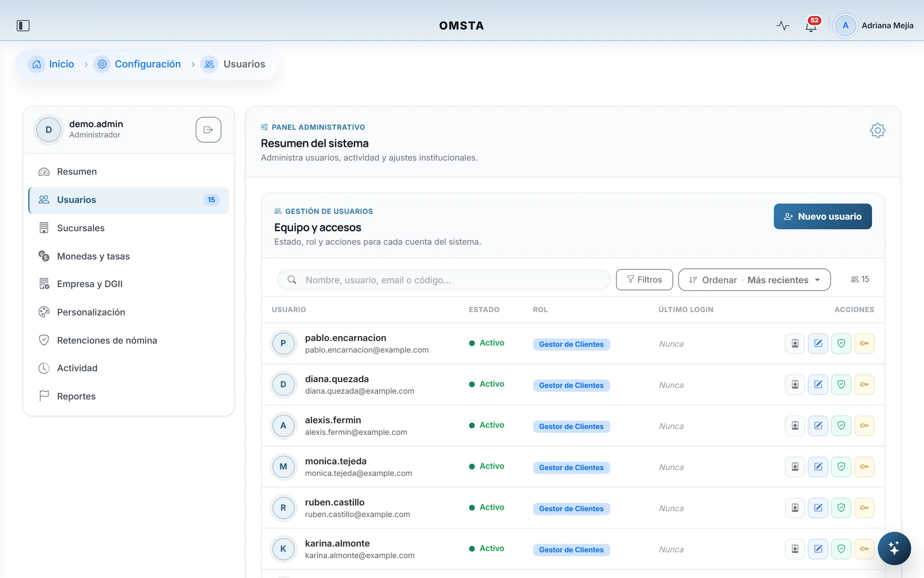924x578 pixels.
Task: Open Adriana Mejía profile avatar
Action: point(845,26)
